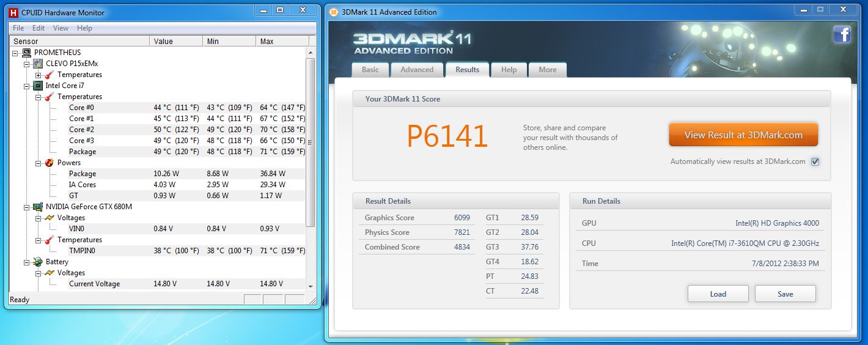868x345 pixels.
Task: Click the CPUID Hardware Monitor title bar icon
Action: pyautogui.click(x=13, y=12)
